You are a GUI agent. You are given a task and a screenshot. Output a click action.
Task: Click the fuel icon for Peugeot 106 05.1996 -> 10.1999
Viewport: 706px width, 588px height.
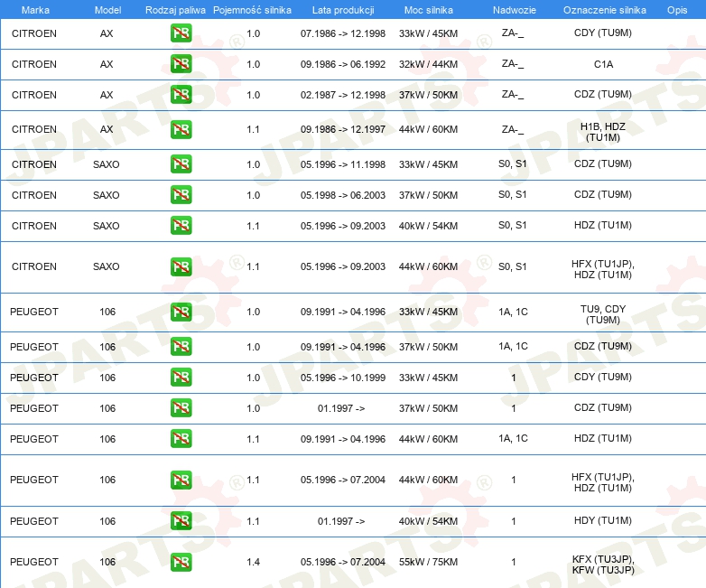coord(181,378)
